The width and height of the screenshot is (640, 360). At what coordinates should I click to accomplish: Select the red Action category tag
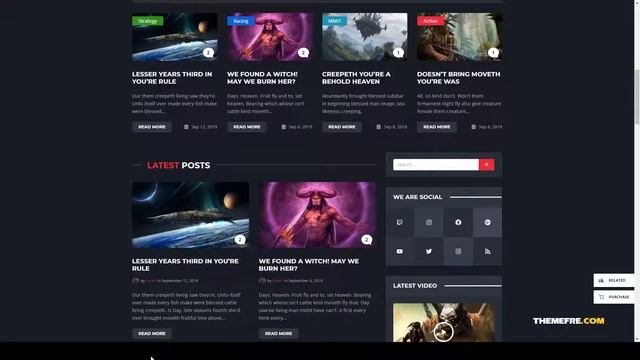430,21
